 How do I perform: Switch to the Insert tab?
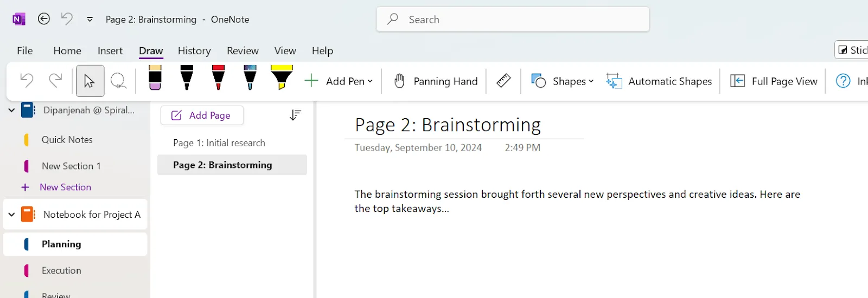(110, 50)
